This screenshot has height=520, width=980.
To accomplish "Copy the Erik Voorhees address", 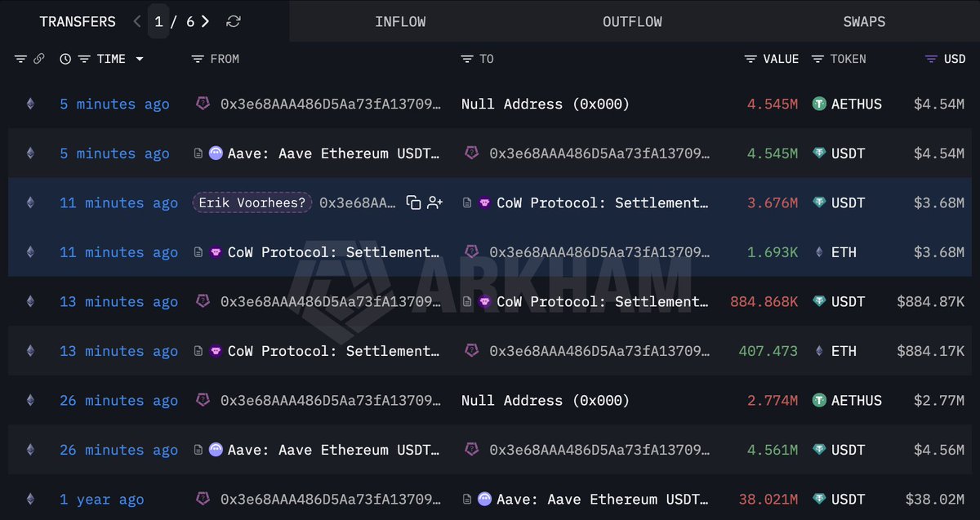I will pyautogui.click(x=414, y=202).
